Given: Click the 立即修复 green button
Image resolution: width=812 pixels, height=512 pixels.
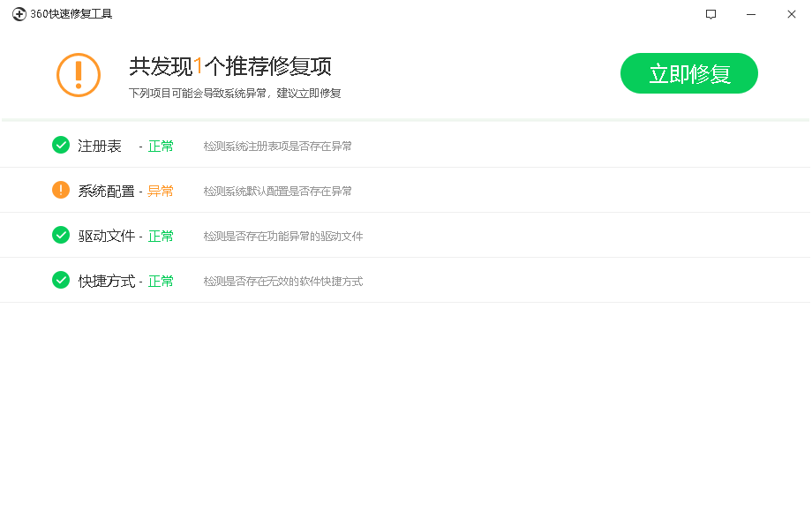Looking at the screenshot, I should click(688, 73).
